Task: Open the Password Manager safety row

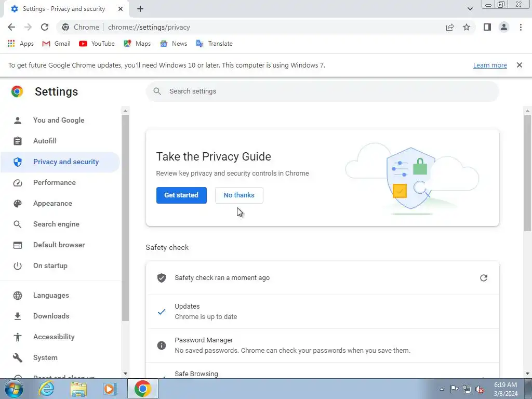Action: pyautogui.click(x=322, y=345)
